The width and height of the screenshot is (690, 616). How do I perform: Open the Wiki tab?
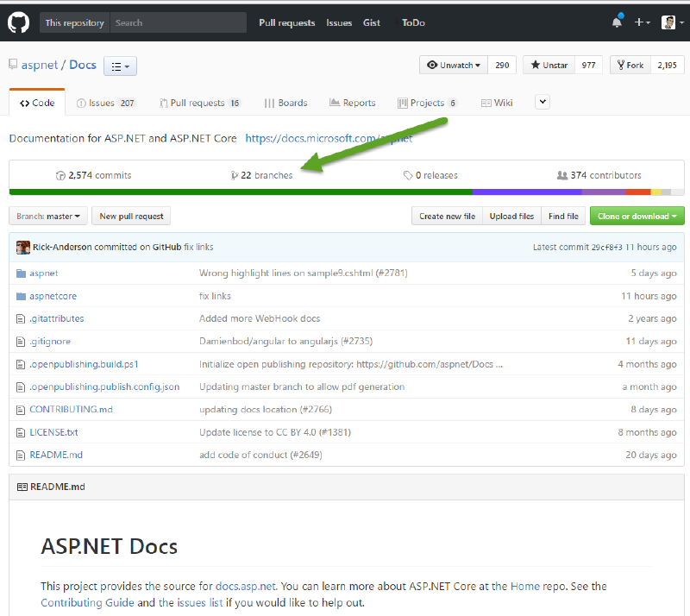click(x=497, y=103)
